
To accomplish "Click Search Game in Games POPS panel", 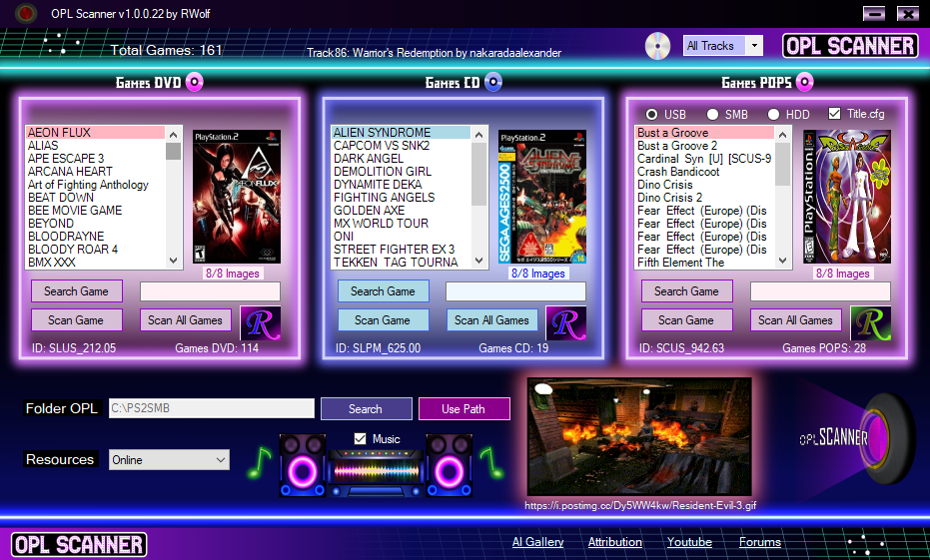I will point(687,290).
